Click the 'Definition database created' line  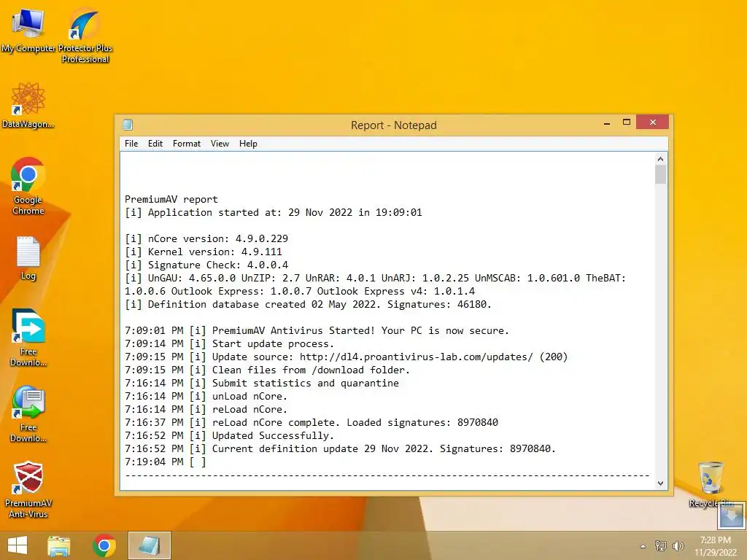(x=308, y=304)
